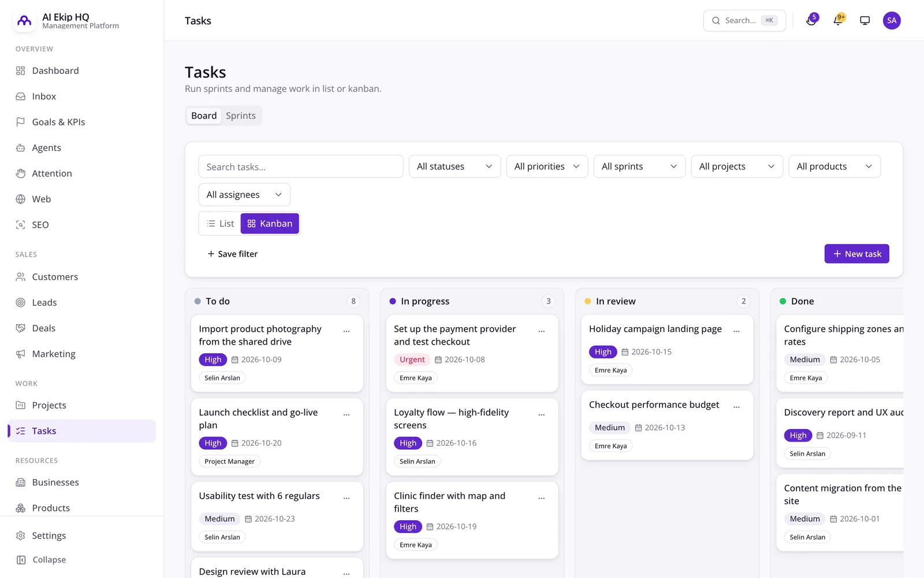Viewport: 924px width, 578px height.
Task: Open Inbox from the sidebar
Action: point(82,97)
